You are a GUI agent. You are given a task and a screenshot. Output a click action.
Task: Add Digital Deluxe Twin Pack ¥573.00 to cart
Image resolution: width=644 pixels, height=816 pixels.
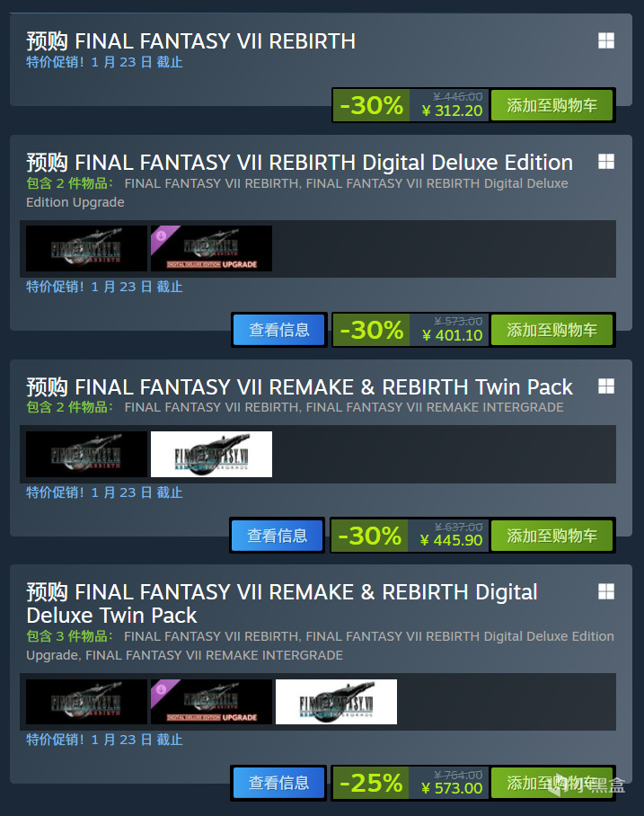coord(551,783)
